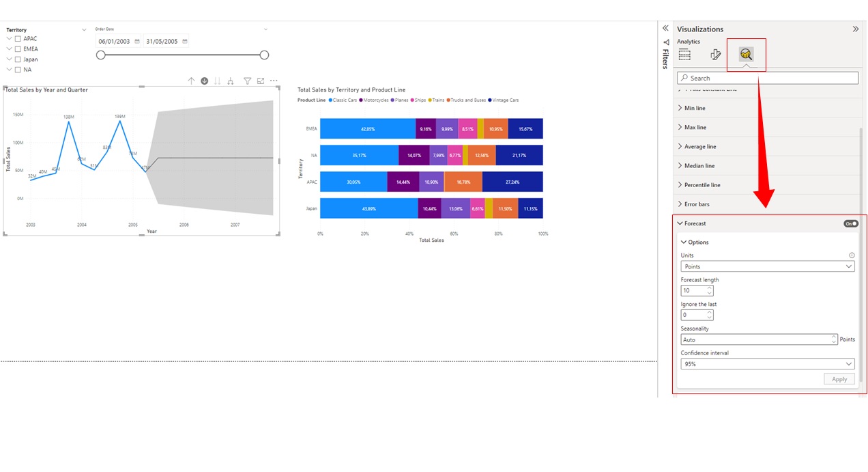
Task: Expand the collapsed Filters pane
Action: pyautogui.click(x=665, y=29)
